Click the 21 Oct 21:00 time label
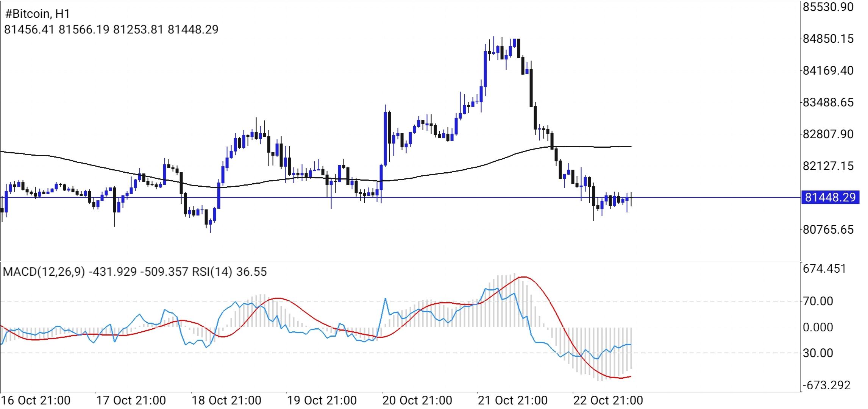The image size is (868, 409). coord(513,400)
